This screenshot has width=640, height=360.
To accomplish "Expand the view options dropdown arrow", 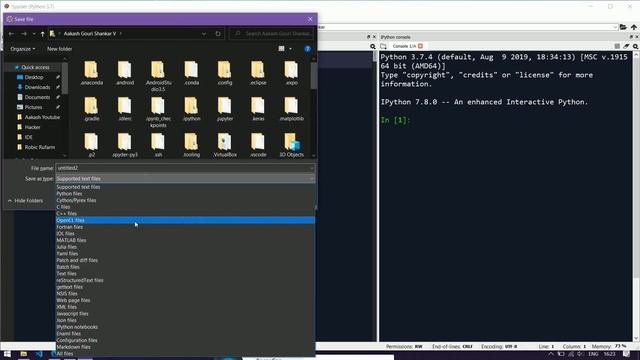I will (291, 49).
